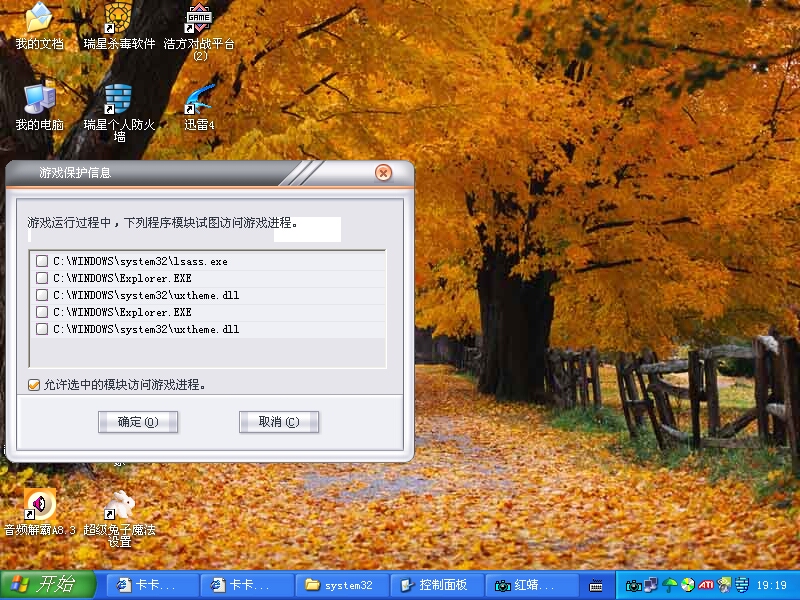Click the keyboard language bar icon

click(595, 586)
